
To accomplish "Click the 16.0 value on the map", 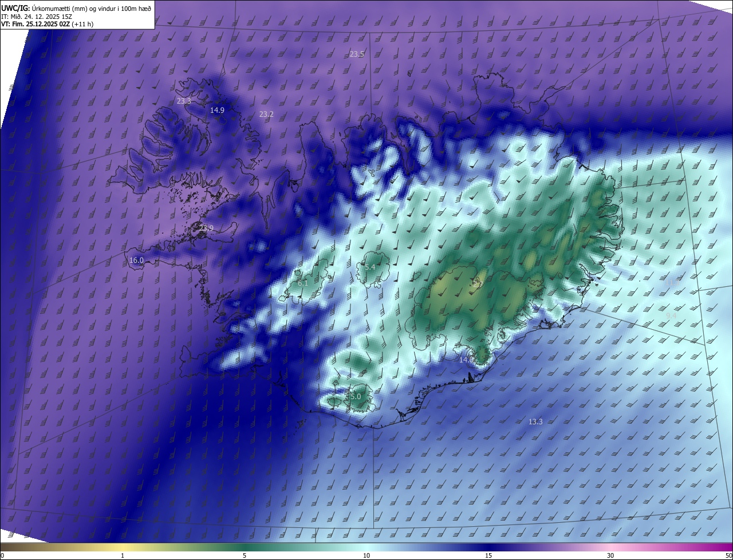I will coord(136,261).
